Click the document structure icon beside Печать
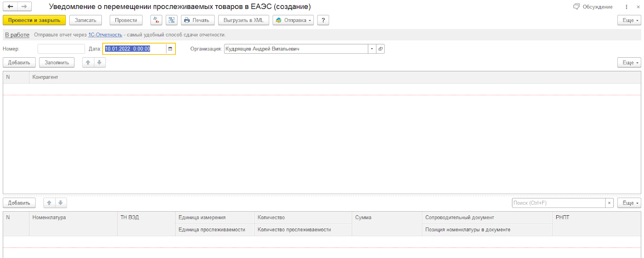 point(171,20)
